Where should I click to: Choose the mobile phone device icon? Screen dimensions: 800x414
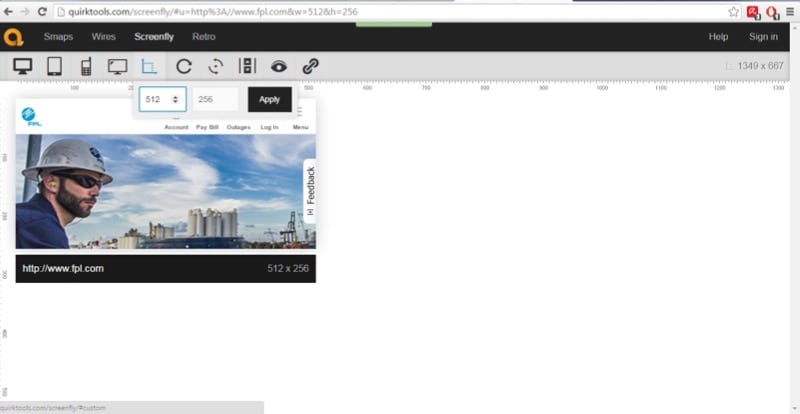click(86, 66)
